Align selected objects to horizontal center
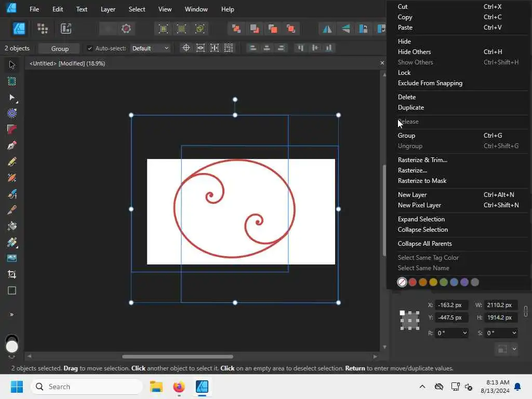The height and width of the screenshot is (399, 532). [x=267, y=48]
